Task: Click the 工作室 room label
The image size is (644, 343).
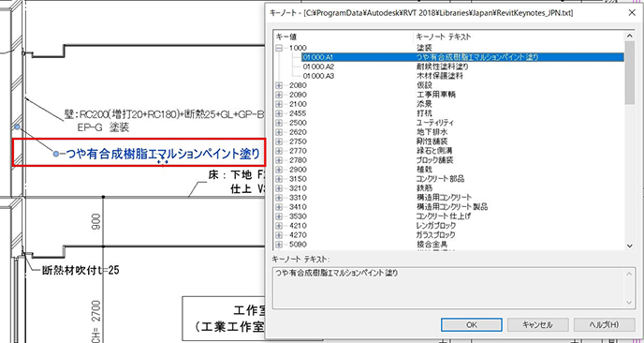Action: click(x=249, y=309)
